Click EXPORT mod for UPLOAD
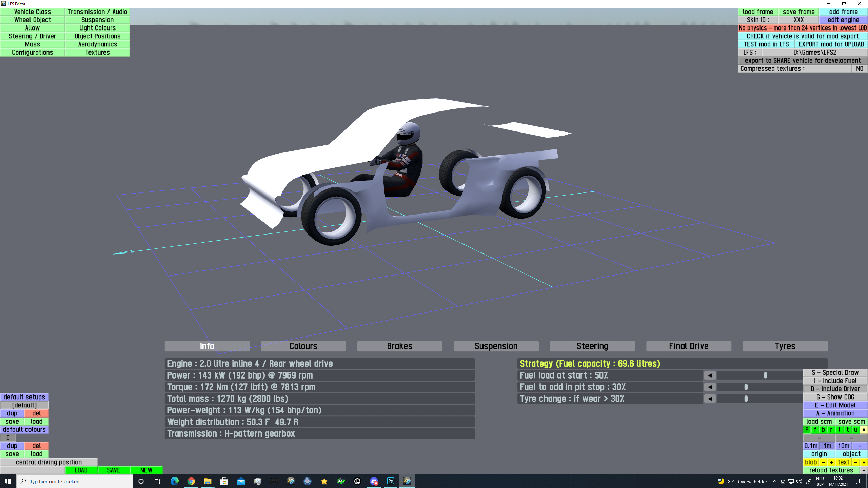The height and width of the screenshot is (488, 868). 831,44
